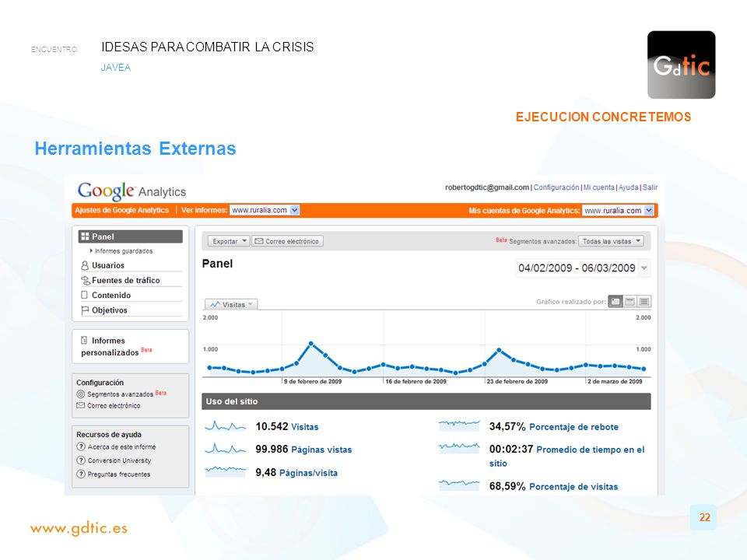
Task: Click the Páginas vistas sparkline thumbnail
Action: coord(226,449)
